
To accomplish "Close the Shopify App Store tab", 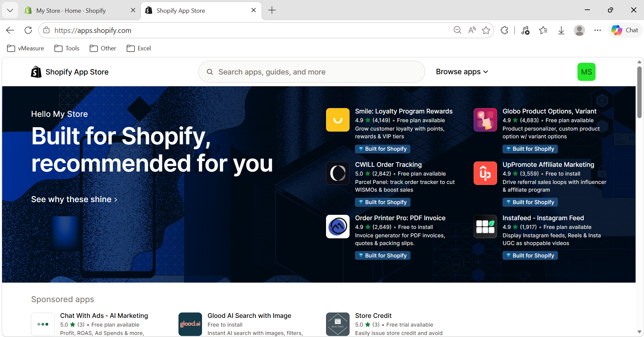I will (x=253, y=10).
